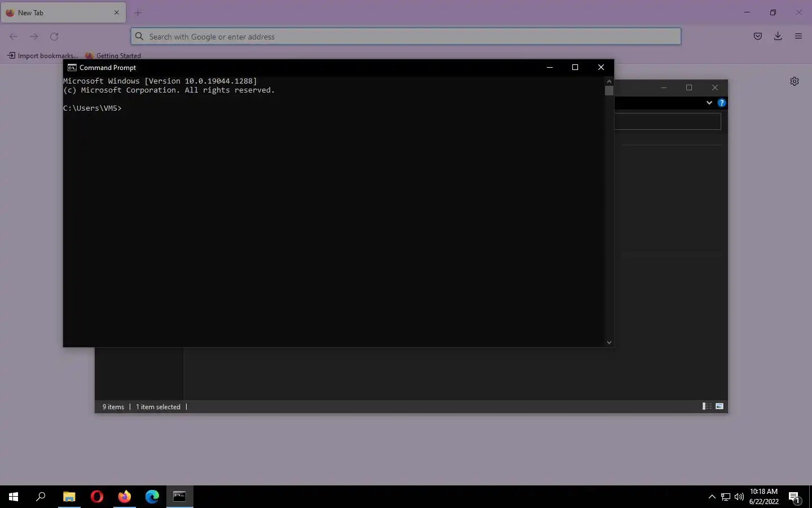Open File Explorer help icon
The width and height of the screenshot is (812, 508).
point(721,103)
